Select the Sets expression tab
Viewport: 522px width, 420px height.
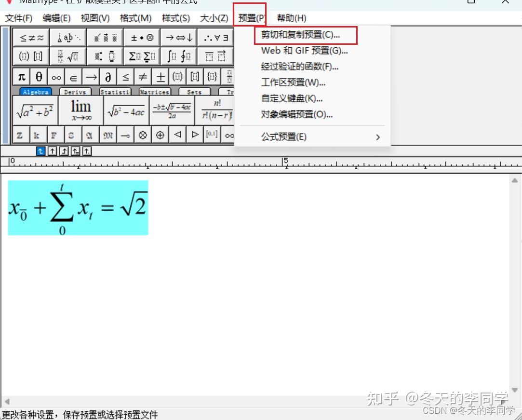click(195, 92)
